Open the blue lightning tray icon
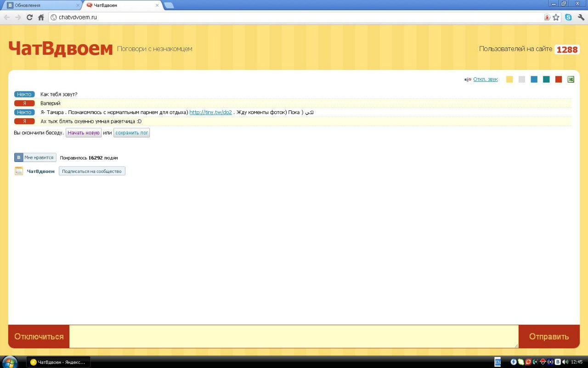The width and height of the screenshot is (588, 368). click(514, 362)
